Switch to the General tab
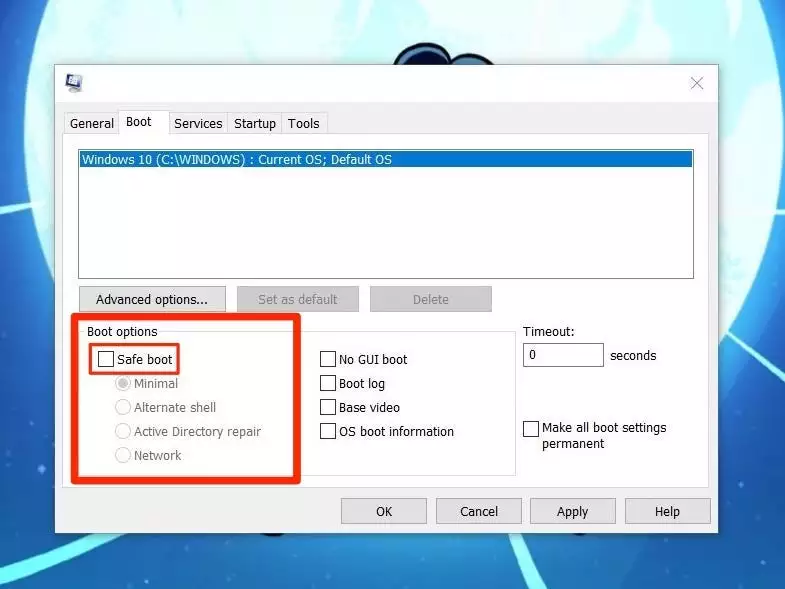785x589 pixels. coord(91,123)
